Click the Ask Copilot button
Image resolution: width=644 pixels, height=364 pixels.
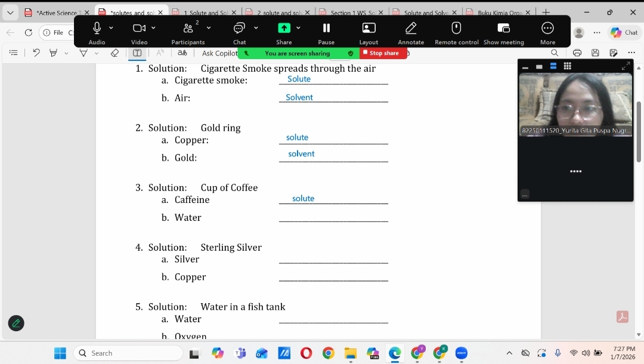click(219, 53)
